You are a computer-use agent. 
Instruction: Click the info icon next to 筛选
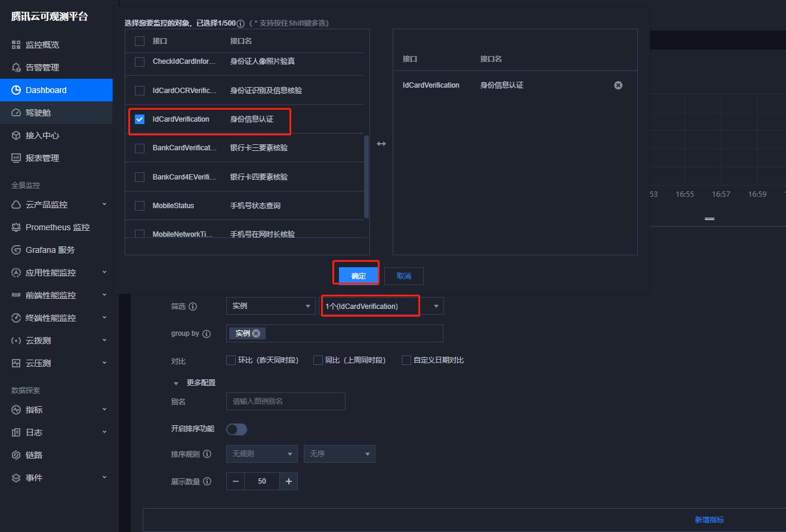[x=193, y=307]
